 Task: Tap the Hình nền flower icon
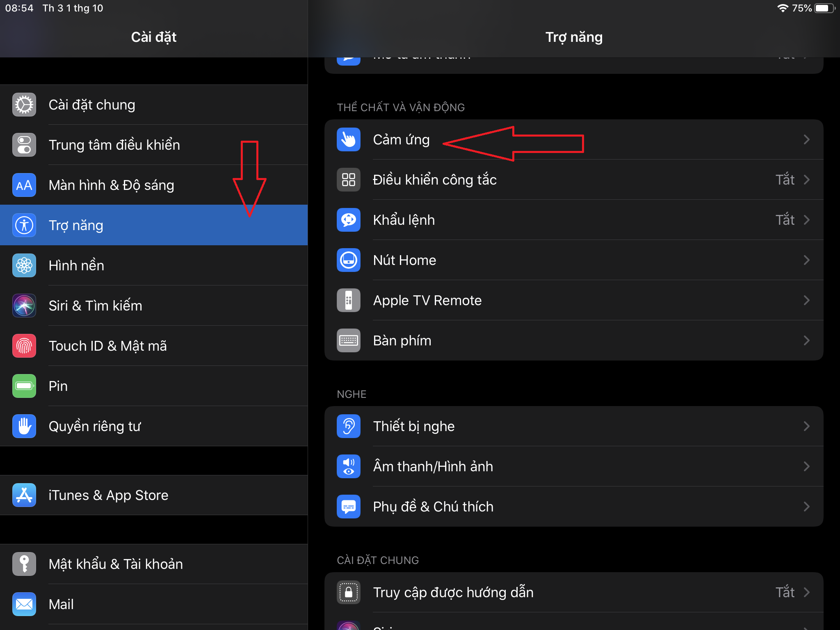pos(24,265)
